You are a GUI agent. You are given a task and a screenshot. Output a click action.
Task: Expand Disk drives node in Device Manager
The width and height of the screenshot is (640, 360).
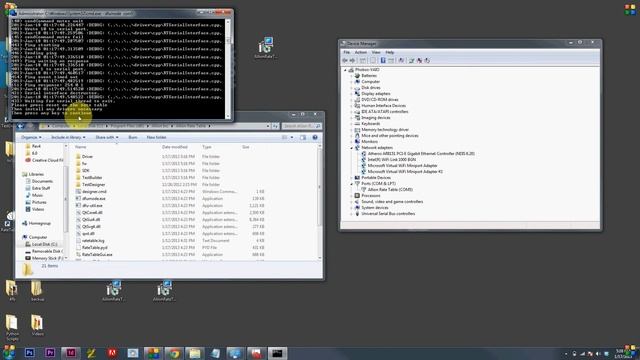[351, 88]
